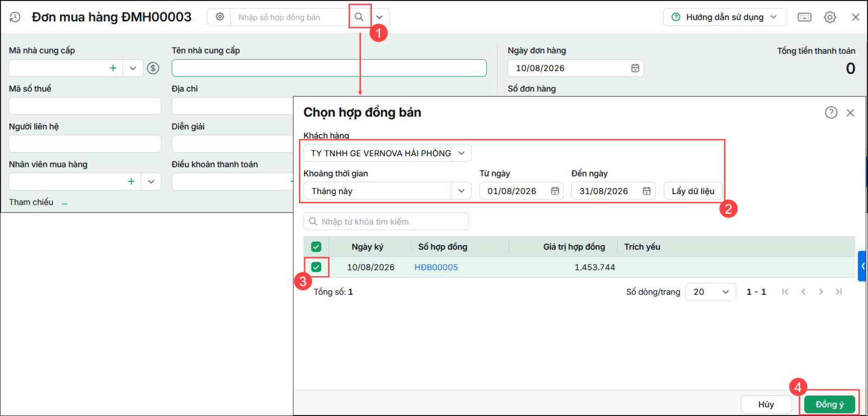The image size is (868, 416).
Task: Add new employee with plus icon in Nhân viên mua hàng
Action: [131, 181]
